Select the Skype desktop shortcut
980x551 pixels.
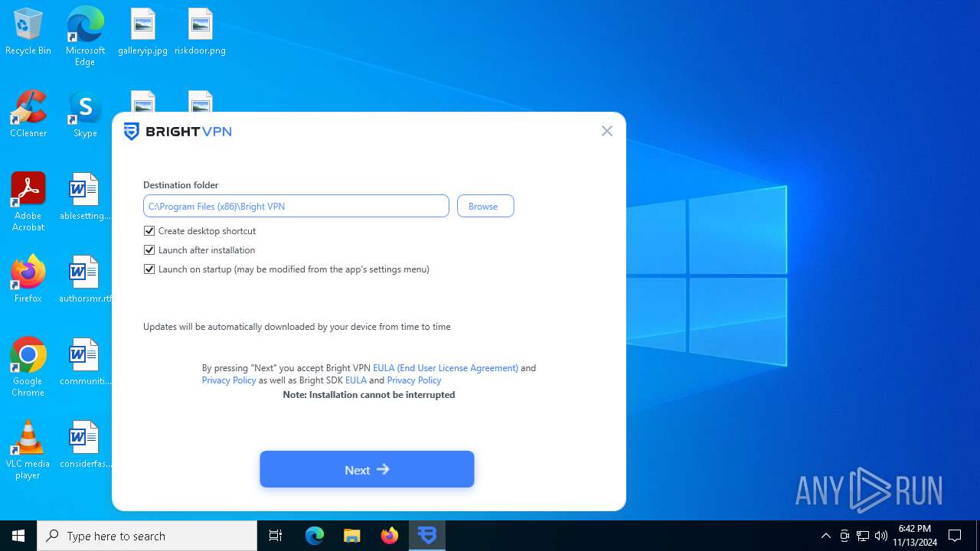point(85,114)
